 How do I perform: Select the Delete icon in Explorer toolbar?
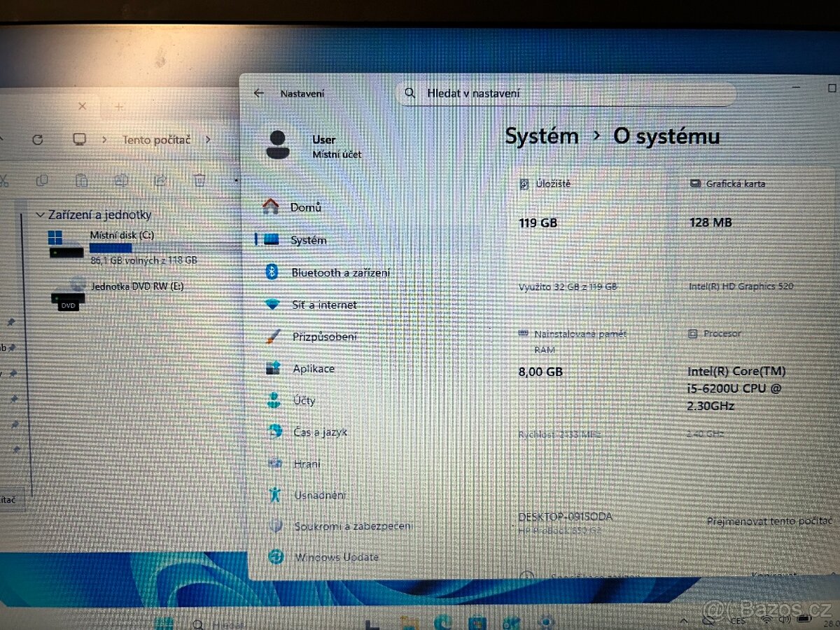point(201,181)
